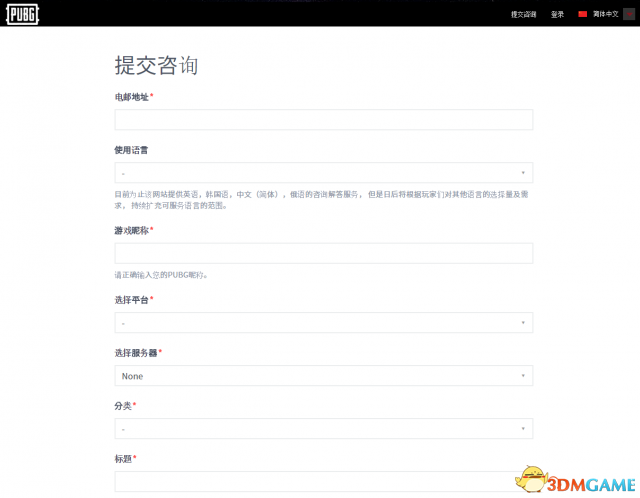
Task: Open the 登录 login link
Action: pyautogui.click(x=557, y=14)
